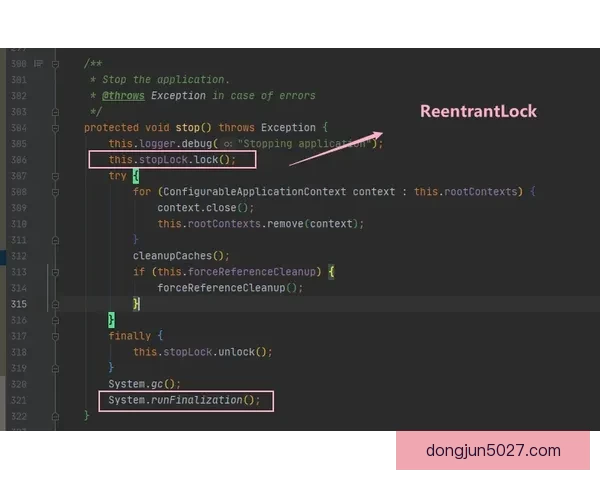
Task: Place cursor on System.gc() statement
Action: (x=144, y=384)
